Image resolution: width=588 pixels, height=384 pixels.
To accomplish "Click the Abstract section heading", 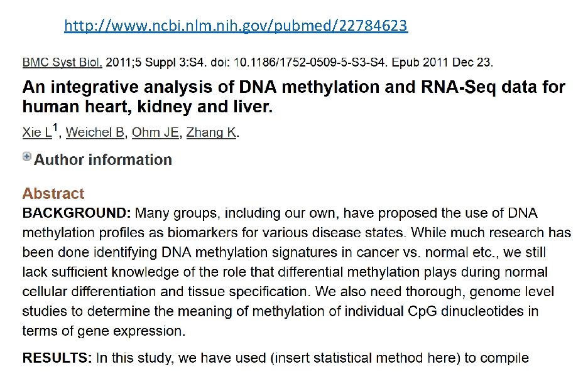I will coord(53,194).
